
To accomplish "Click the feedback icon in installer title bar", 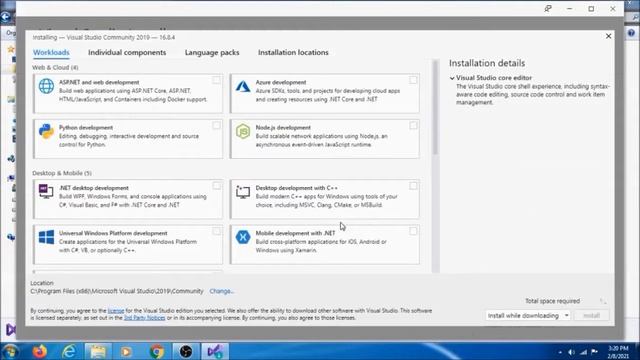I will click(548, 9).
